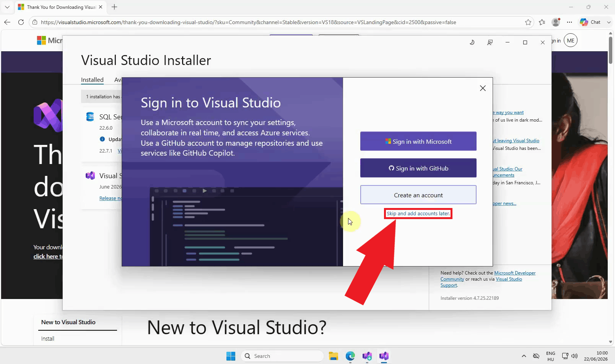Show hidden system tray icons chevron
This screenshot has width=615, height=364.
(x=524, y=356)
